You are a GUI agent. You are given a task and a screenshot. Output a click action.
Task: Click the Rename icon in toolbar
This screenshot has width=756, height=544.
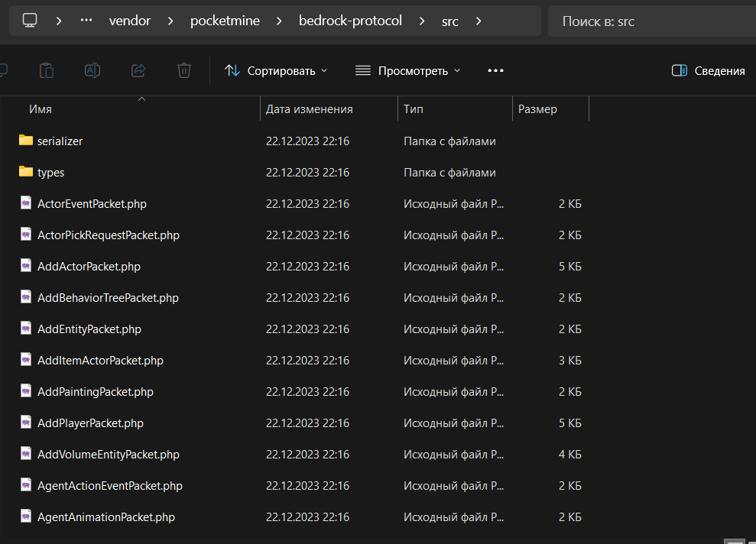(x=92, y=70)
